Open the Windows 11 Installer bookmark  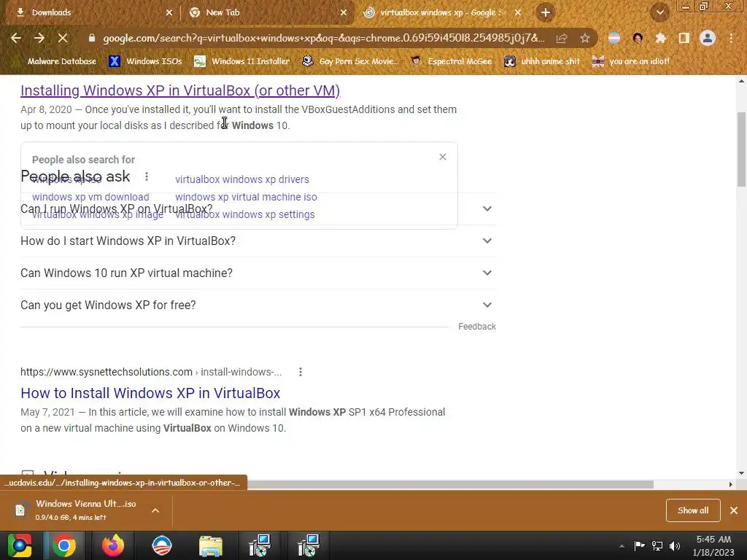[241, 61]
